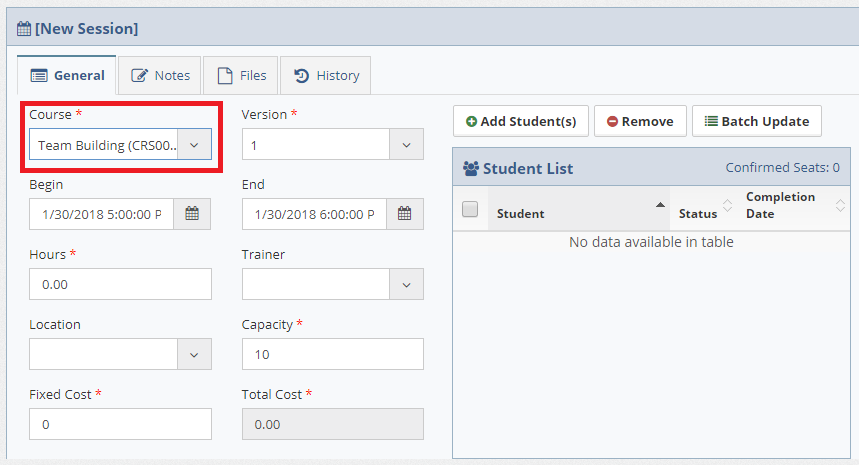The image size is (859, 465).
Task: Expand the Version dropdown
Action: [405, 145]
